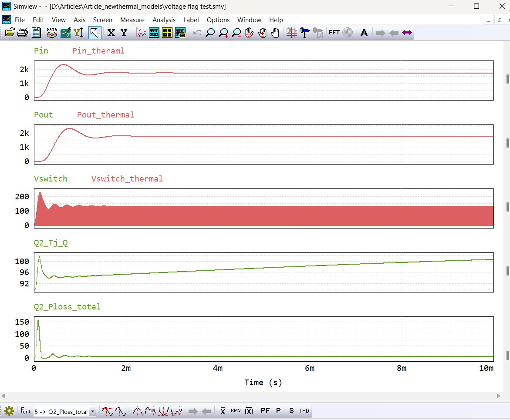
Task: Click the Pin_theraml curve label
Action: coord(98,51)
